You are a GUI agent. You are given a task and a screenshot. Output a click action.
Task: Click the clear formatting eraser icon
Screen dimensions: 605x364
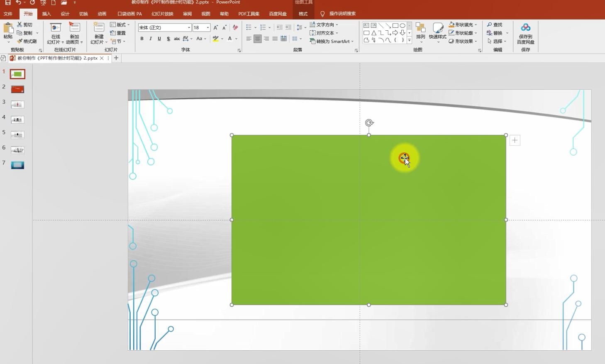coord(235,27)
